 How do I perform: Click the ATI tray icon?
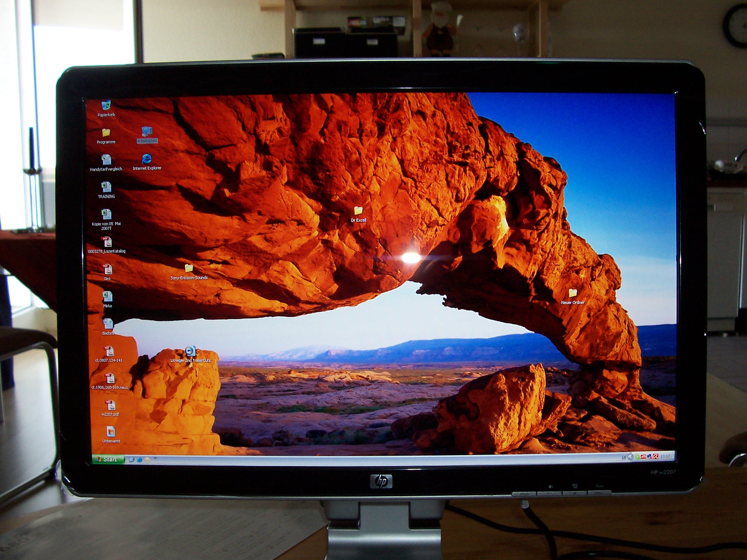click(x=643, y=457)
